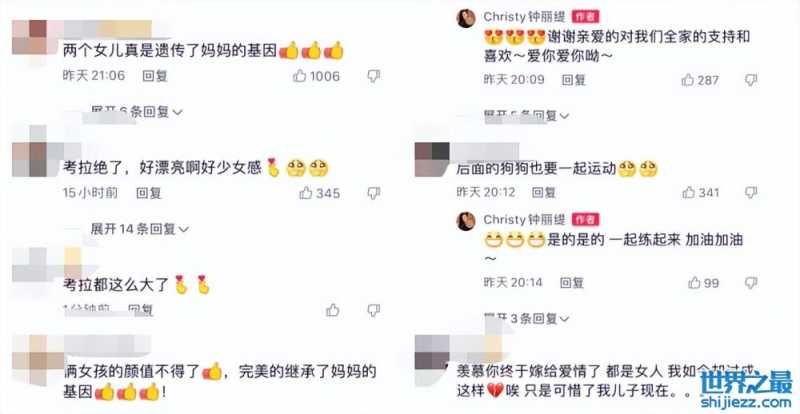Like the 狗狗 comment with 341 likes

point(689,192)
